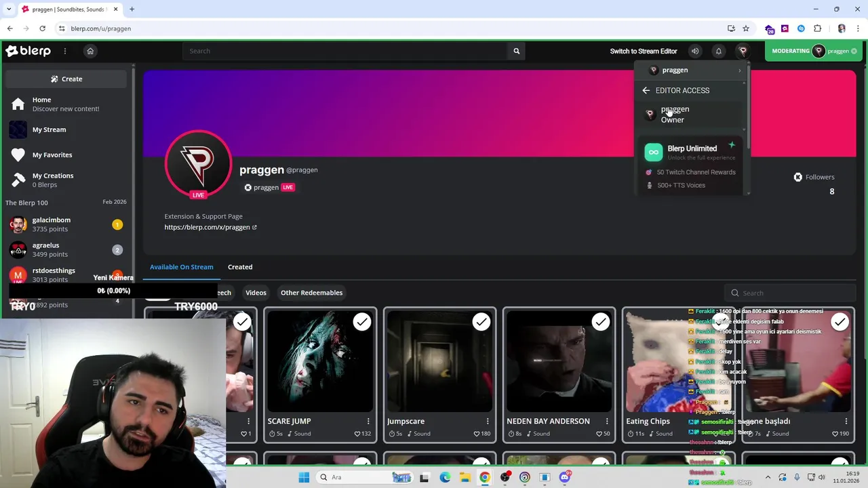Open Jumpscare card three-dot options
Viewport: 868px width, 488px height.
click(x=488, y=421)
